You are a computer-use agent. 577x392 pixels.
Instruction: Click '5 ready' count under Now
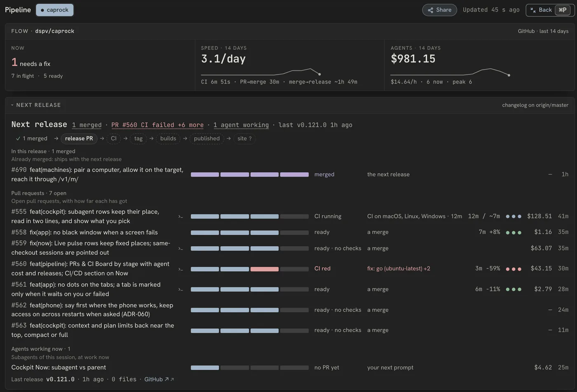[53, 76]
